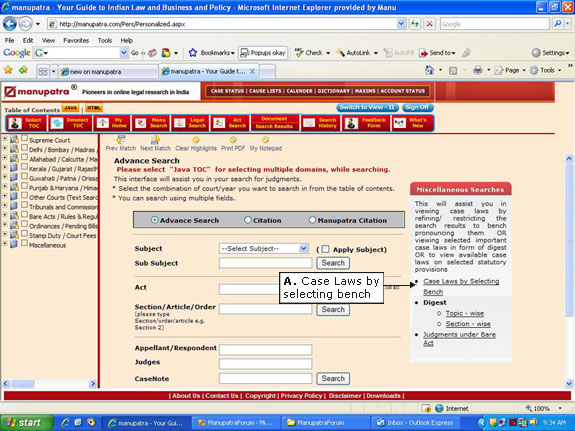
Task: Click Prev Match icon
Action: coord(121,139)
